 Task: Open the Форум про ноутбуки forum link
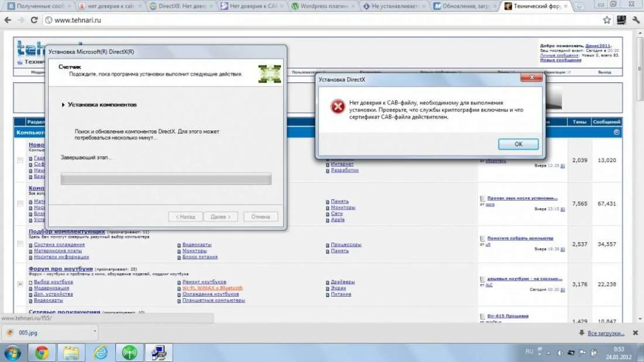(61, 269)
